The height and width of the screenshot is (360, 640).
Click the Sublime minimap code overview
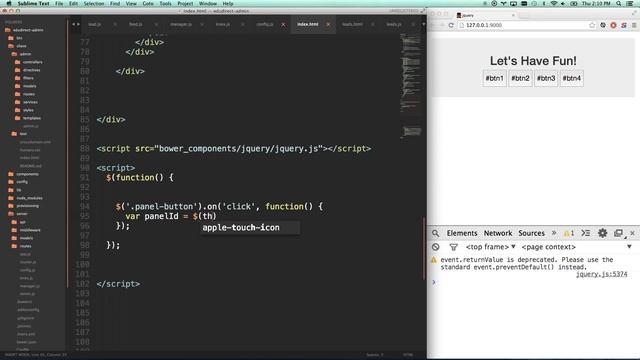[x=411, y=86]
